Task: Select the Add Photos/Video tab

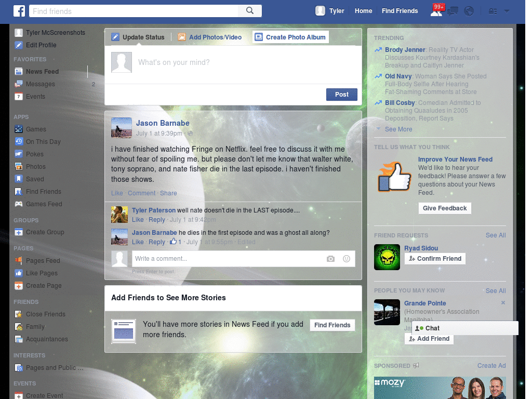Action: pos(210,37)
